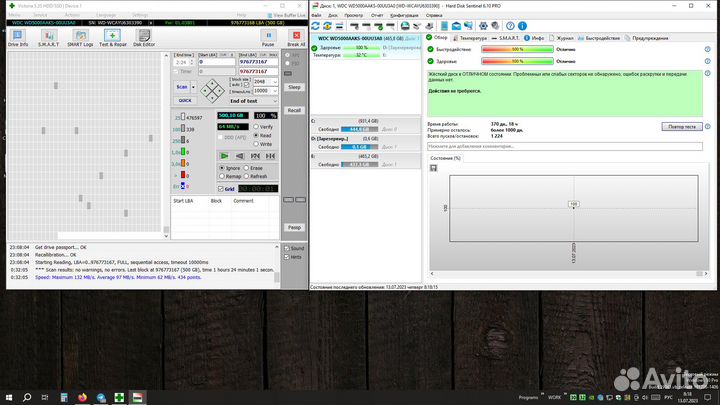Open the Файл menu in Hard Disk Sentinel
720x405 pixels.
tap(316, 15)
